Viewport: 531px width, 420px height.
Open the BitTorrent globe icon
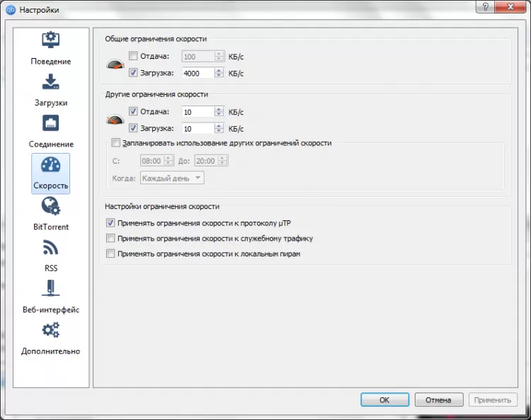[x=51, y=206]
